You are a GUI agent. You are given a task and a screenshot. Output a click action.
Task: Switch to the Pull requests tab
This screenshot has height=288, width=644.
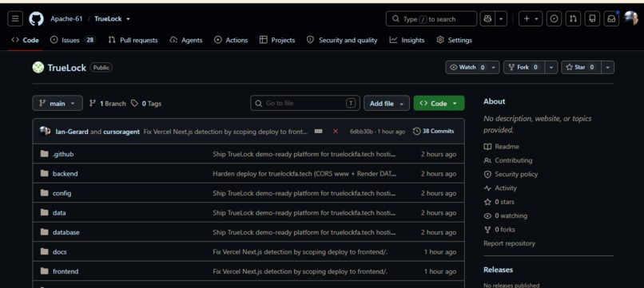(x=133, y=40)
